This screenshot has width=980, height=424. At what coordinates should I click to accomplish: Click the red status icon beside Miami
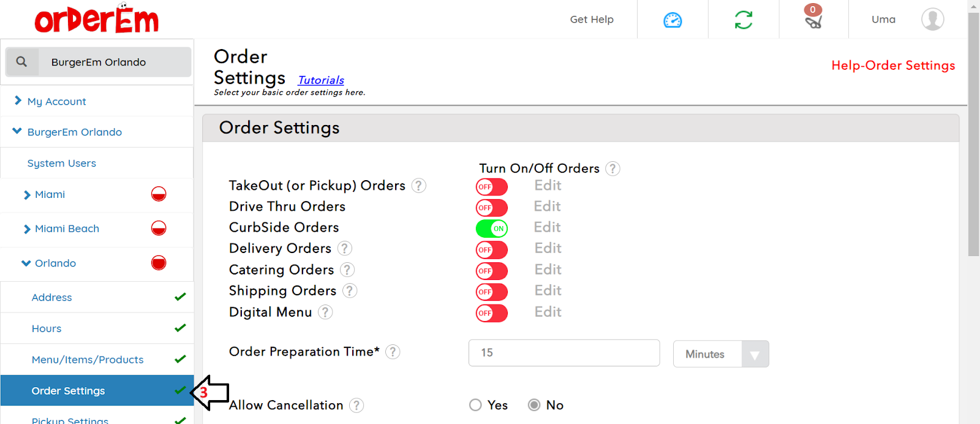click(159, 194)
